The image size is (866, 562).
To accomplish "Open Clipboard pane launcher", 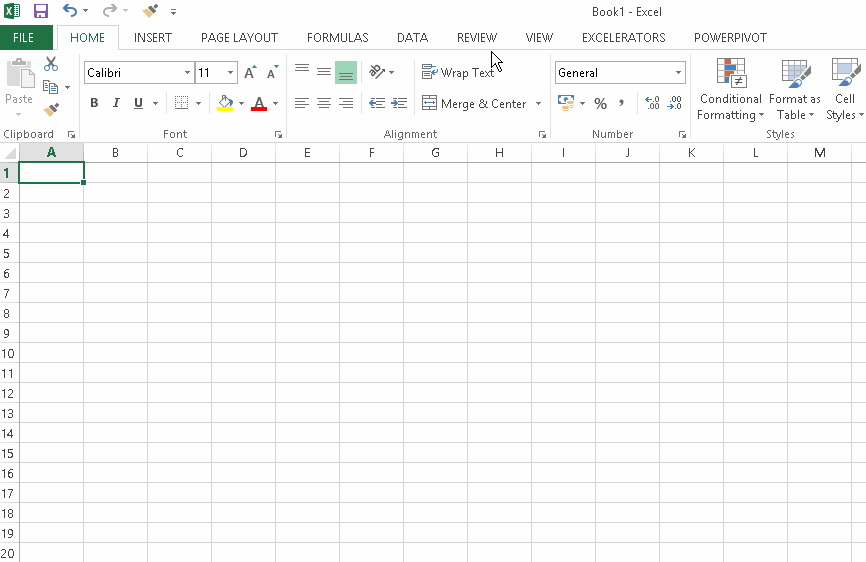I will pos(71,134).
